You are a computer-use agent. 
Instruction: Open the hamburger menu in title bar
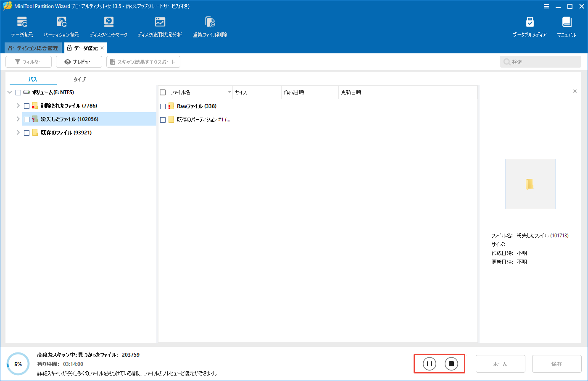546,6
